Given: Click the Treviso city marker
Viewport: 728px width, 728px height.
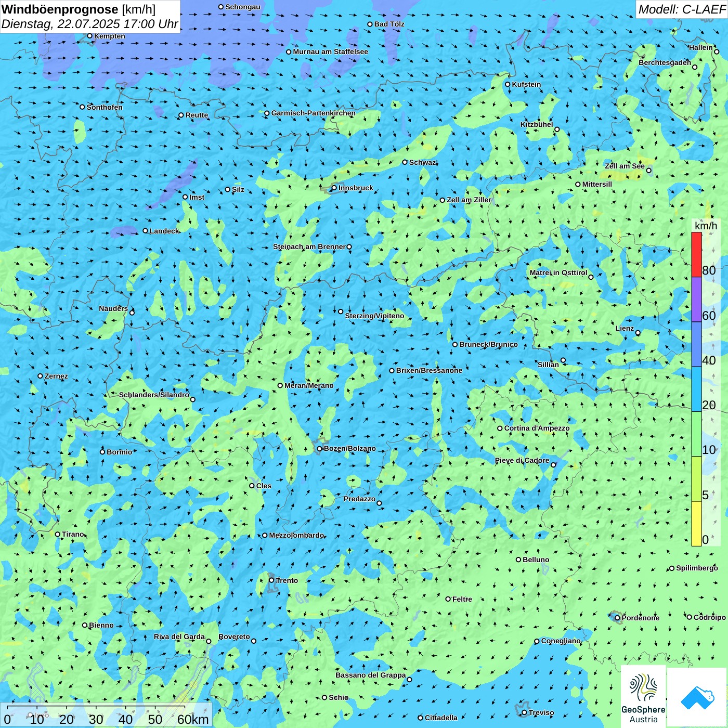Looking at the screenshot, I should [524, 713].
